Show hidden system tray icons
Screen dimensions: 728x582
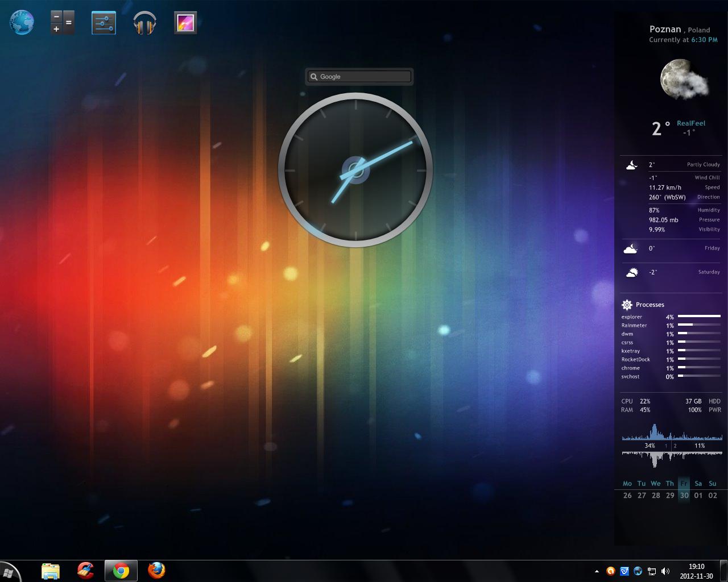(597, 571)
